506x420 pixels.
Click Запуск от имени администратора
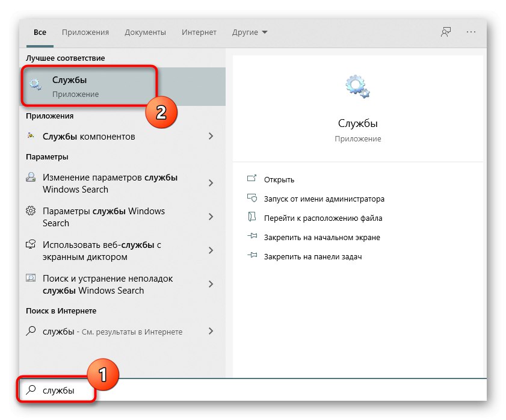click(324, 199)
